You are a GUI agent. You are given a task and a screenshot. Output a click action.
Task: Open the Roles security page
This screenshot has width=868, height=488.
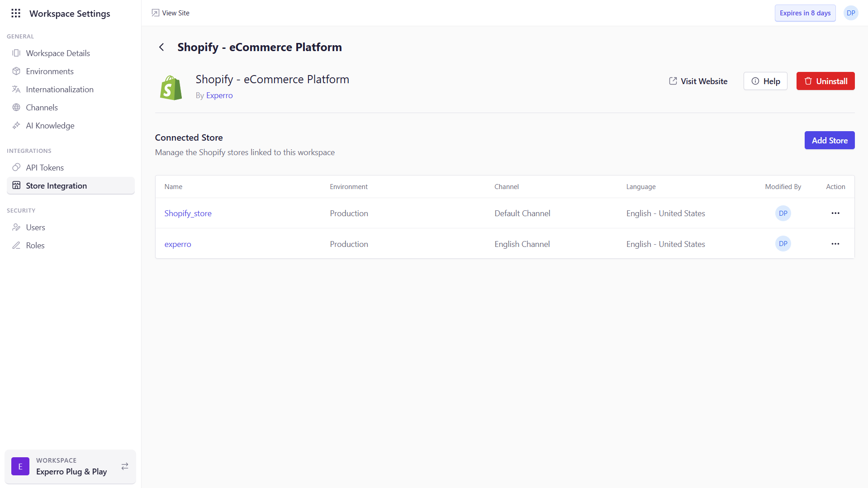(x=35, y=246)
